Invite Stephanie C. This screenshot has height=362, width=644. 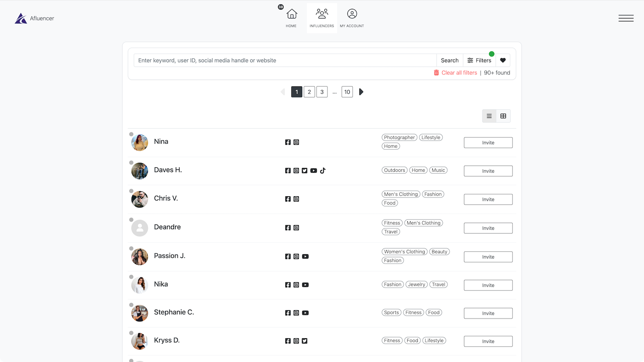tap(488, 313)
